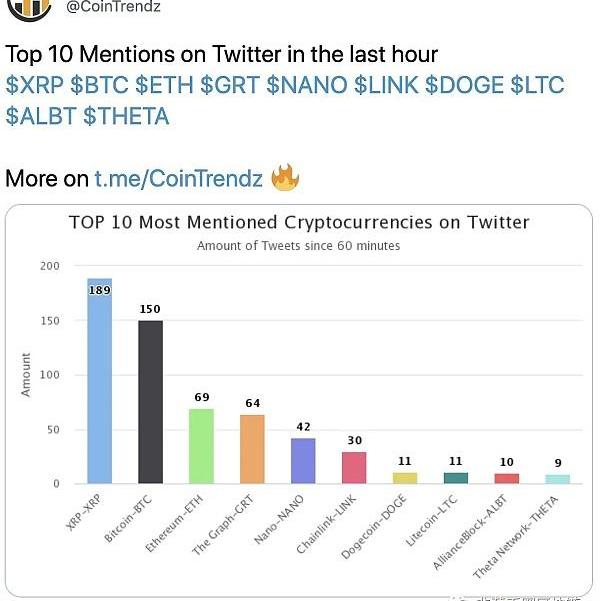The image size is (600, 601).
Task: Select the $GRT cashtag
Action: tap(230, 86)
